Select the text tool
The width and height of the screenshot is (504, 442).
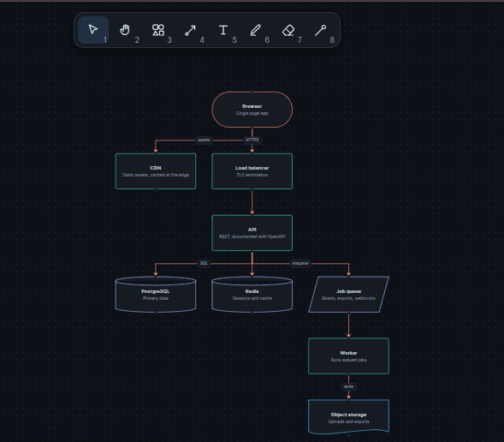click(x=223, y=30)
